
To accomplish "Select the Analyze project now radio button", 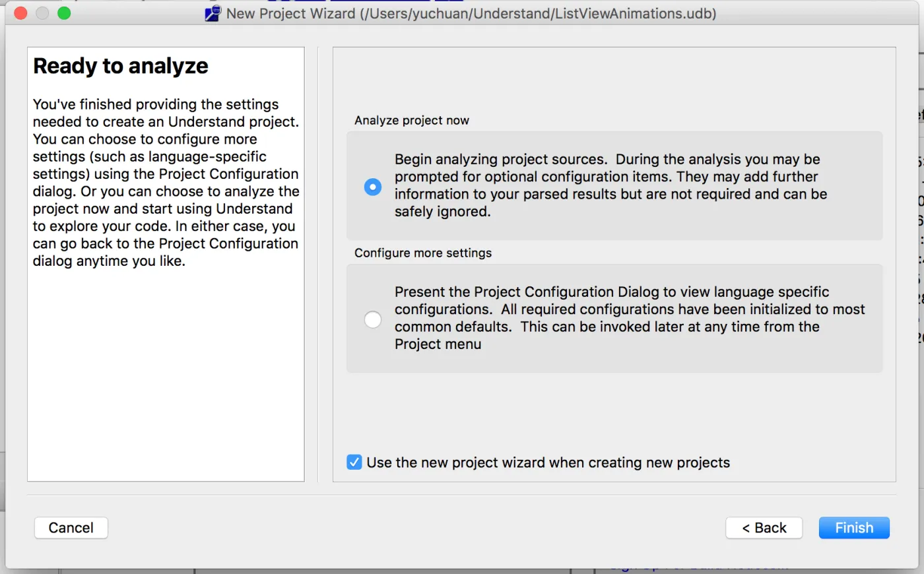I will pos(373,187).
